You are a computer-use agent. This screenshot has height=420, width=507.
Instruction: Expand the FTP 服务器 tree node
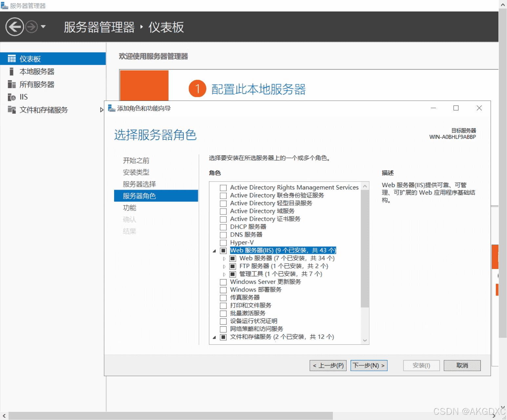(x=224, y=266)
